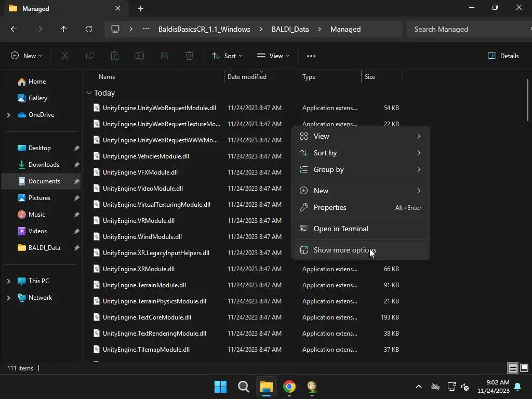Close the Managed tab
The height and width of the screenshot is (399, 532).
click(118, 8)
